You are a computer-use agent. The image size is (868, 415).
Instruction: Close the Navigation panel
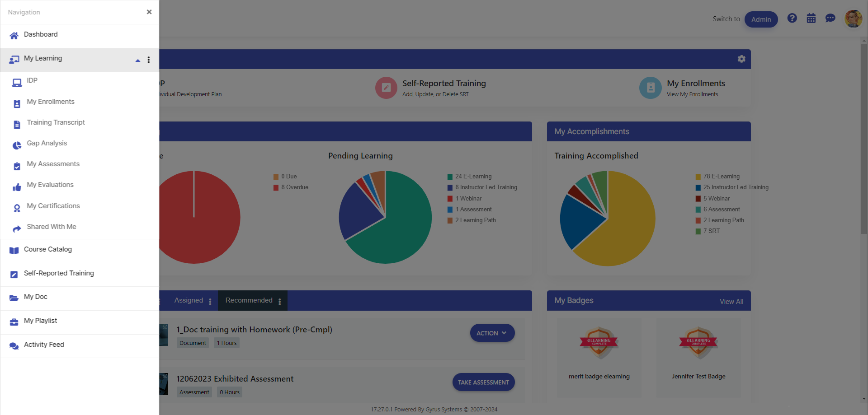(x=149, y=12)
